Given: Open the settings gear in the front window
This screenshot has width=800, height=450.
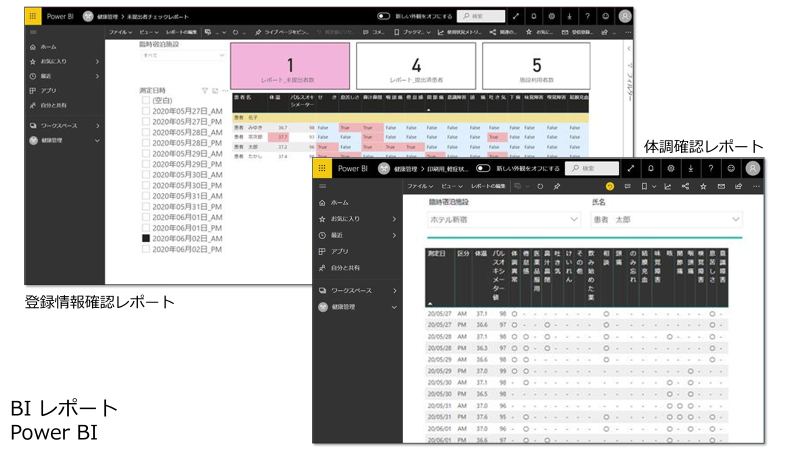Looking at the screenshot, I should 671,168.
